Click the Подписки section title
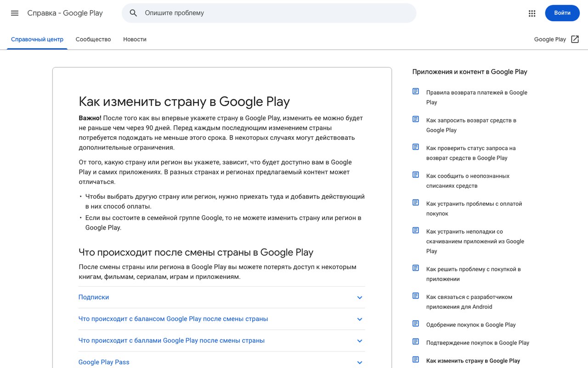 click(x=94, y=297)
